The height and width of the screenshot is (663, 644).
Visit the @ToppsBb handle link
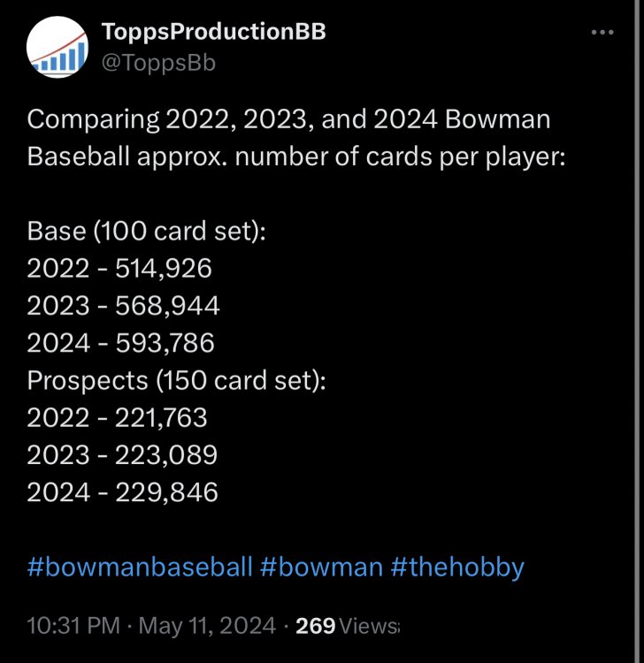click(158, 63)
